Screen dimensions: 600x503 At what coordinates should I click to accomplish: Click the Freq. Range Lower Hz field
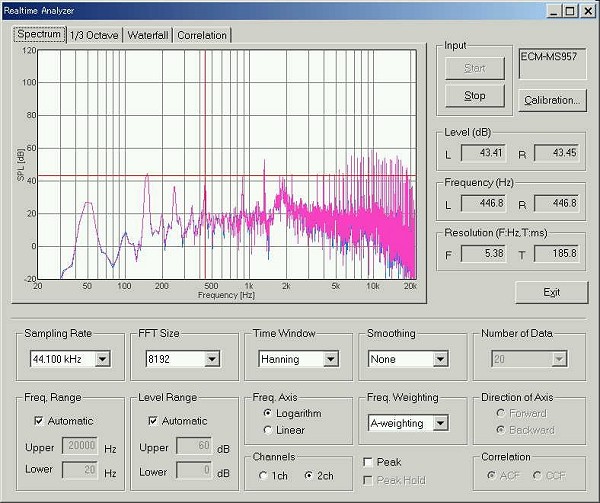(80, 470)
